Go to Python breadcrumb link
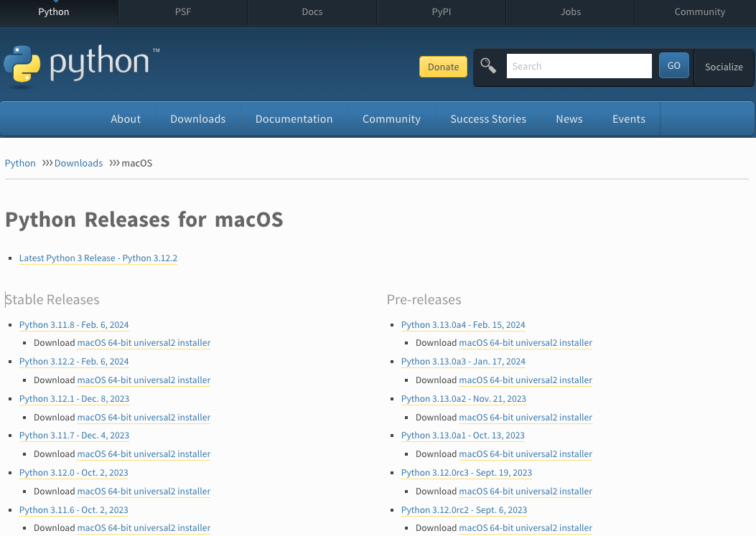This screenshot has width=756, height=536. pyautogui.click(x=20, y=164)
